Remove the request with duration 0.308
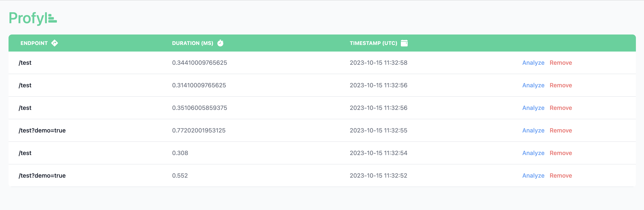The image size is (644, 210). [x=560, y=153]
